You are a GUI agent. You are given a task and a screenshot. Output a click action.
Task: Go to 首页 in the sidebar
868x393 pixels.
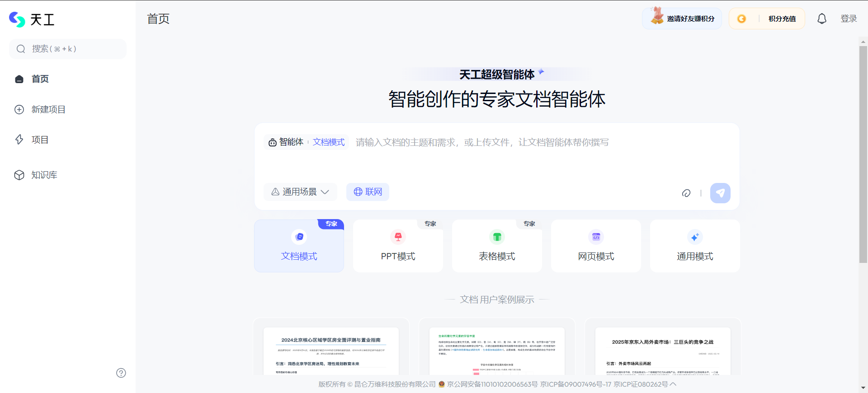coord(40,79)
